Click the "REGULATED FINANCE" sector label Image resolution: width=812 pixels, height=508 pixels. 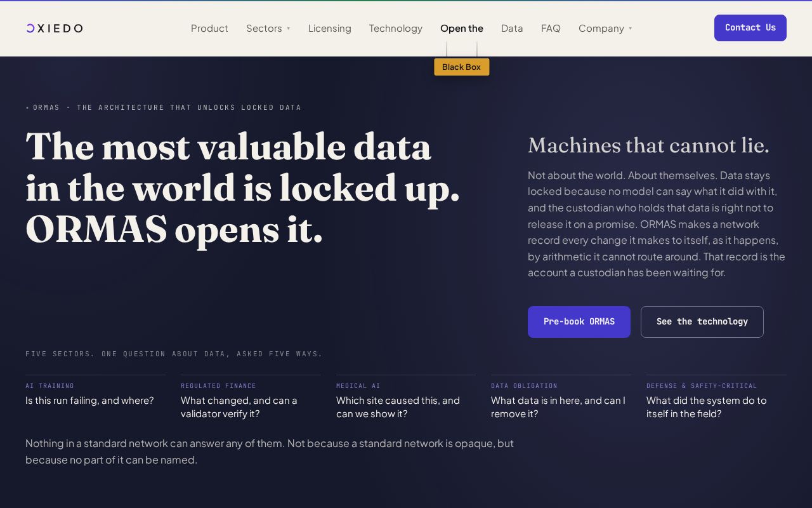tap(218, 385)
